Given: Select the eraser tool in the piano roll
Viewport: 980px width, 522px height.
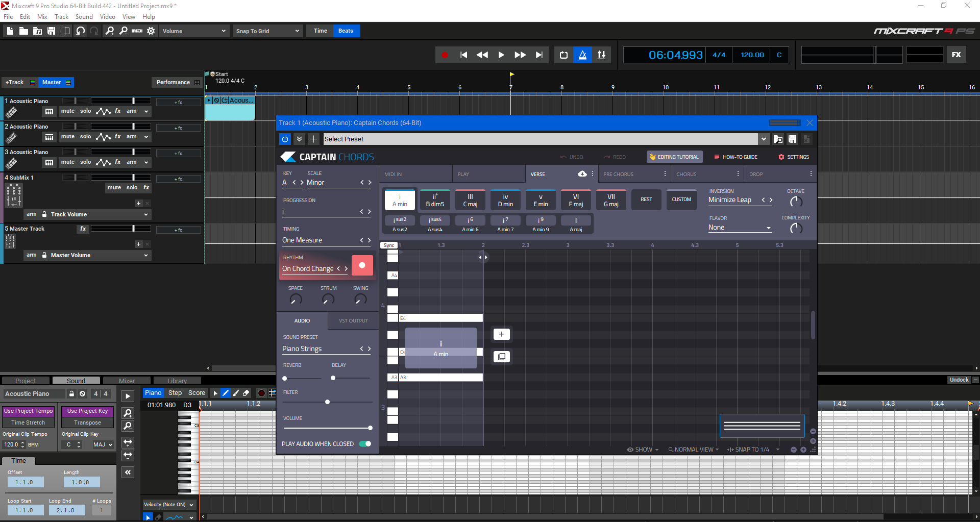Looking at the screenshot, I should (x=246, y=393).
